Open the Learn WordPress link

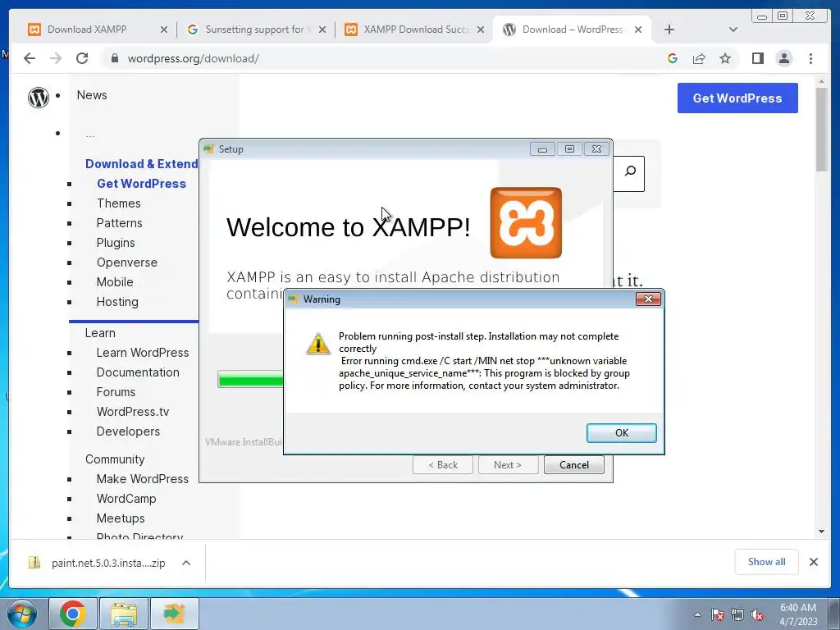point(143,353)
